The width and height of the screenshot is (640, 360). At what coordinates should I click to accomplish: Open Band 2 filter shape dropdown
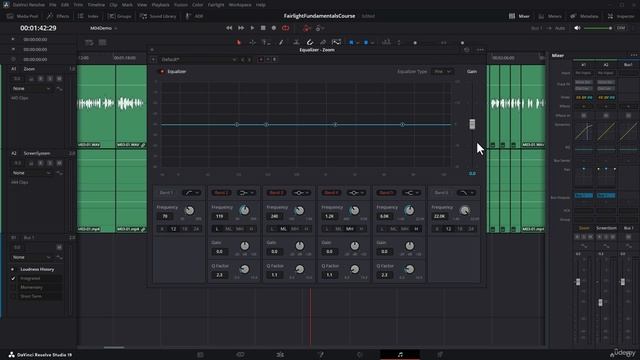[247, 193]
